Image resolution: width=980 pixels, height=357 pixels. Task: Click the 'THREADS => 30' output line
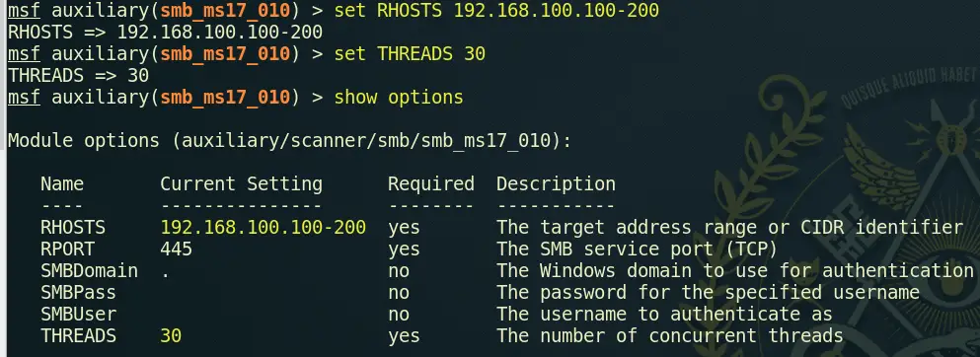[x=78, y=76]
